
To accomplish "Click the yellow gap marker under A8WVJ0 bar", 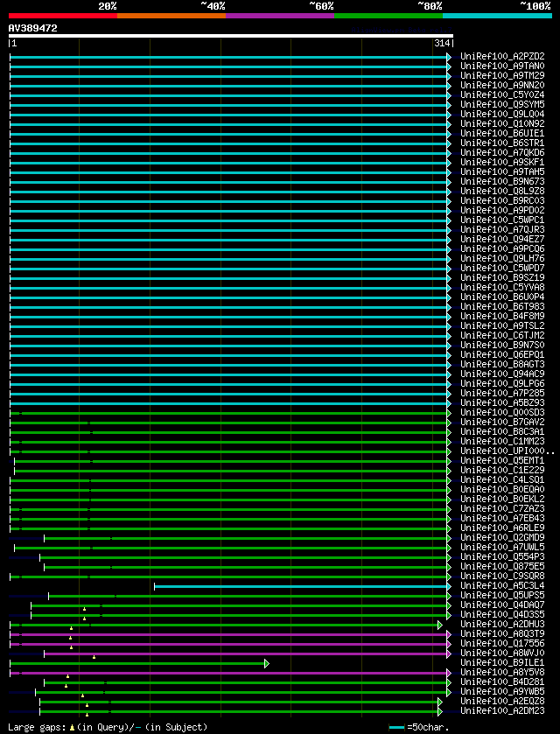I will point(94,657).
